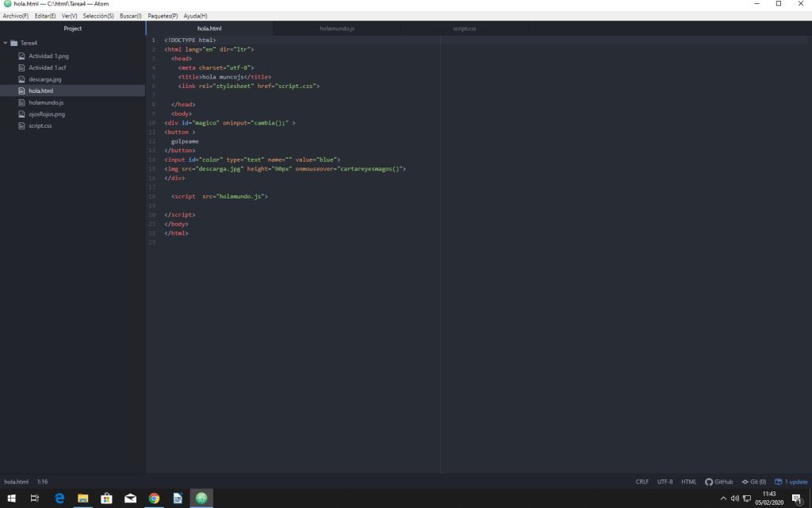Image resolution: width=812 pixels, height=508 pixels.
Task: Click cursor position 1:16 in status bar
Action: (42, 482)
